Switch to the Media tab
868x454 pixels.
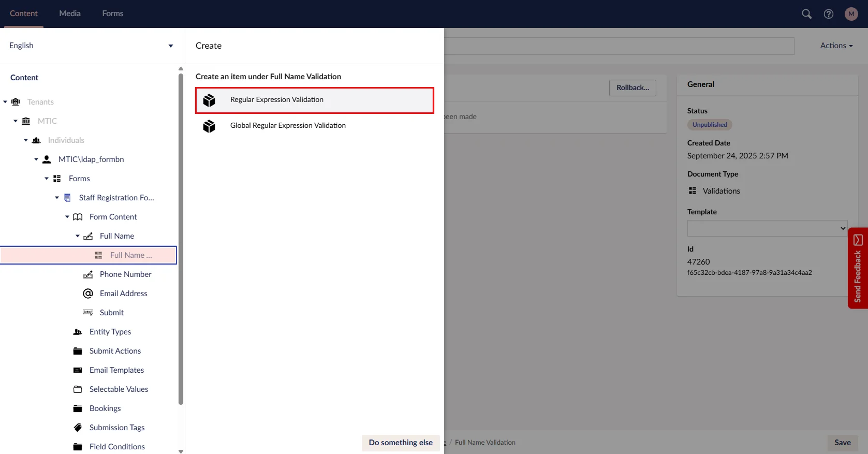(70, 13)
